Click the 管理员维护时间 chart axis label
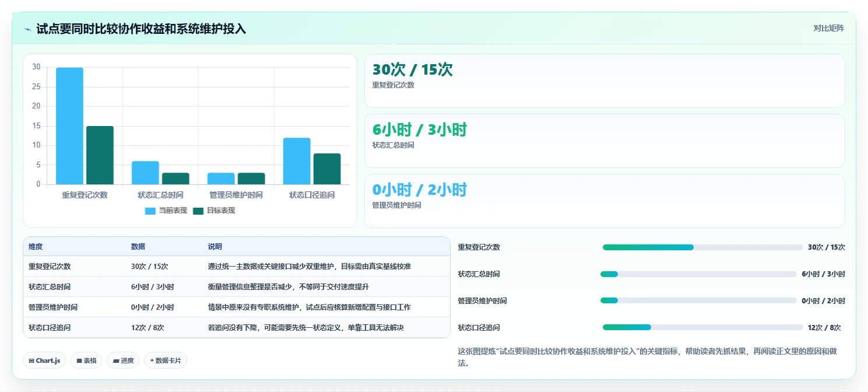 click(x=236, y=195)
